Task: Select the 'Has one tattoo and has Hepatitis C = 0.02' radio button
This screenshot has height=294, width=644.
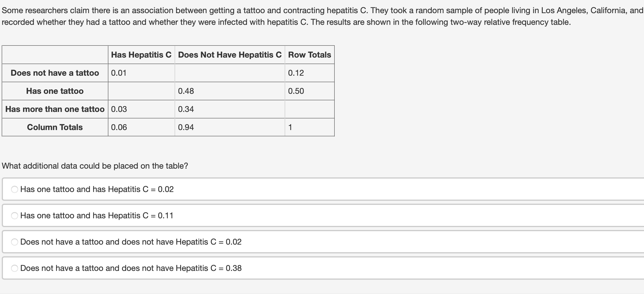Action: pos(15,189)
